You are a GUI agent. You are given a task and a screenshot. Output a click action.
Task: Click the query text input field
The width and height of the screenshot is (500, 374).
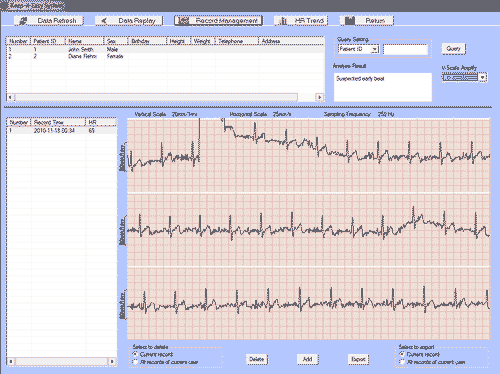(405, 50)
